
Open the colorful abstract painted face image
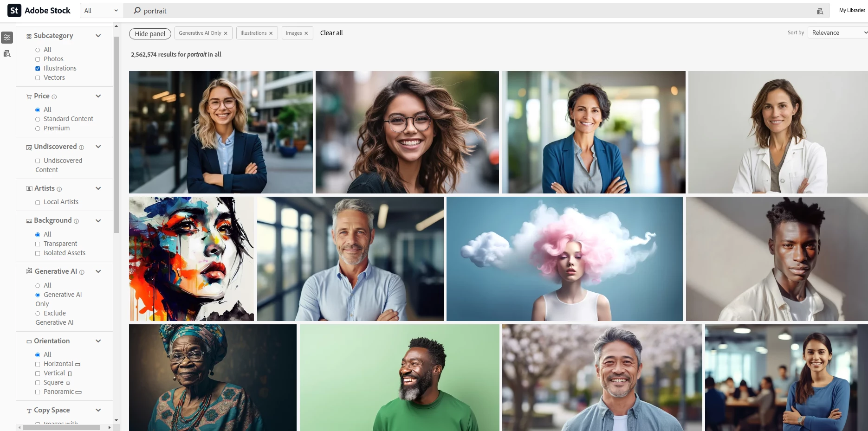tap(191, 259)
